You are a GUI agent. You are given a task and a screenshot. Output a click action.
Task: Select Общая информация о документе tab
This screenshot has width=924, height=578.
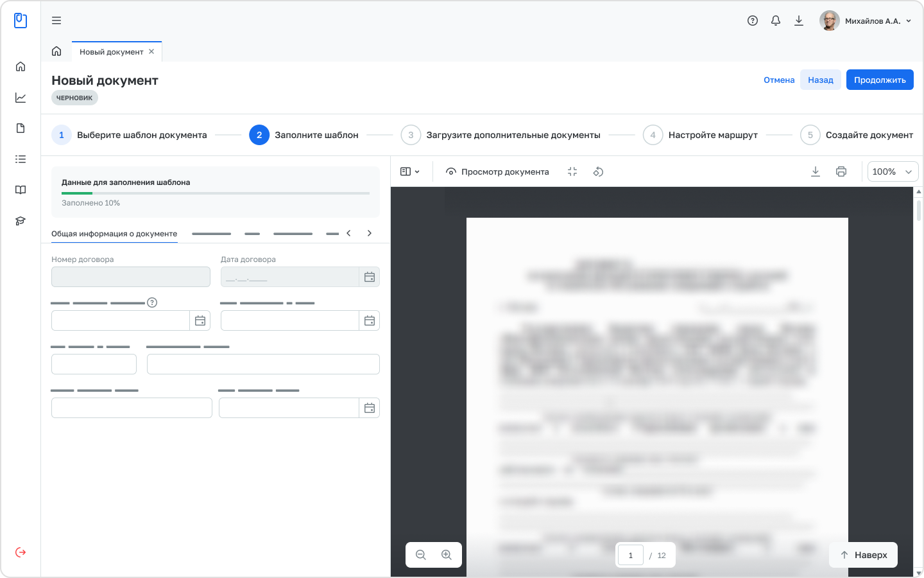(x=114, y=234)
